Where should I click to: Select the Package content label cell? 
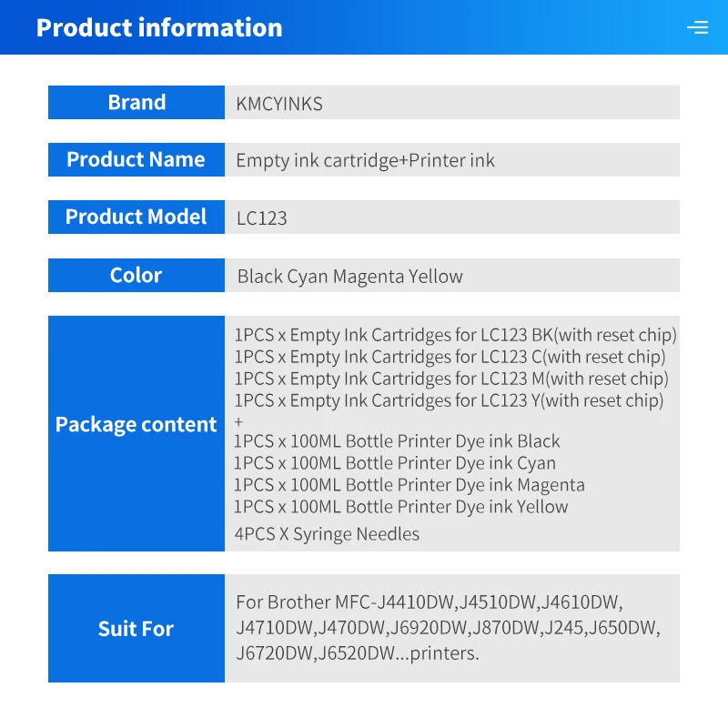tap(136, 424)
